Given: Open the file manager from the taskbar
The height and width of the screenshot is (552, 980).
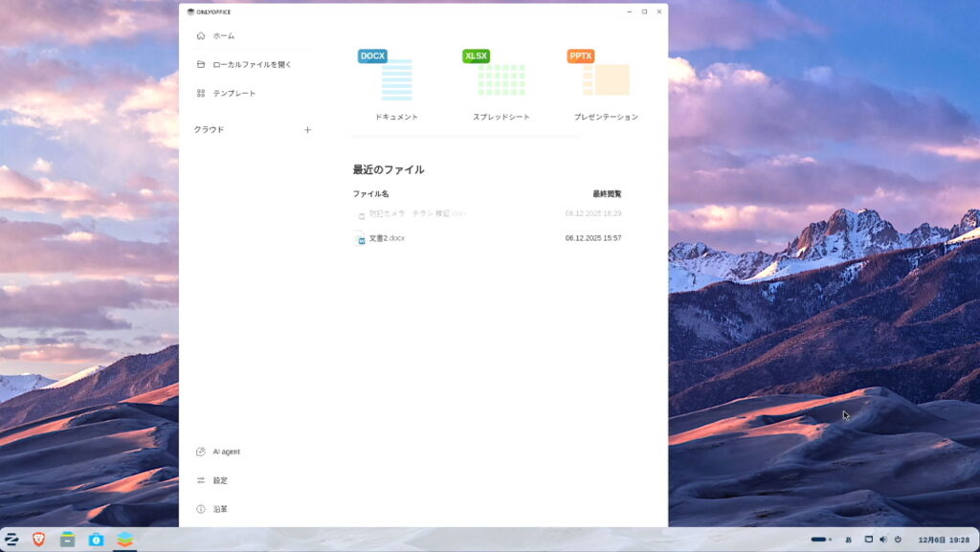Looking at the screenshot, I should [67, 540].
